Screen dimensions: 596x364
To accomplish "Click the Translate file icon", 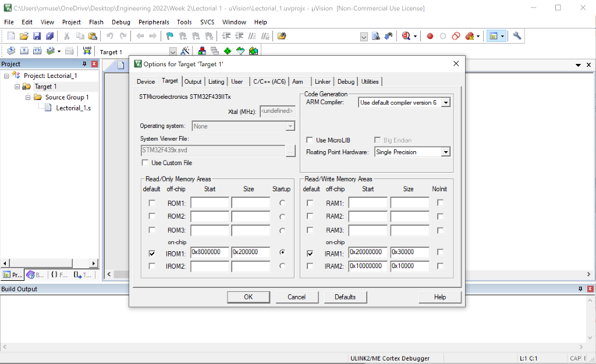I will [x=11, y=51].
